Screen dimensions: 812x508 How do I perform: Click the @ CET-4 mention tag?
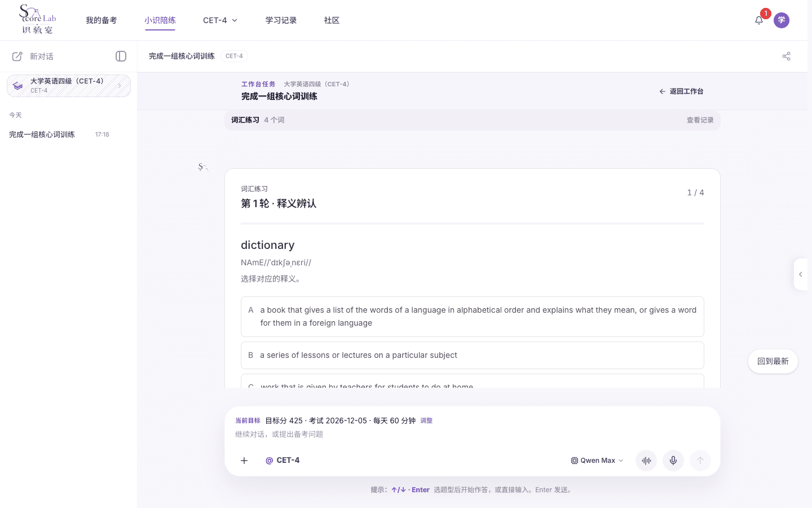pyautogui.click(x=283, y=461)
